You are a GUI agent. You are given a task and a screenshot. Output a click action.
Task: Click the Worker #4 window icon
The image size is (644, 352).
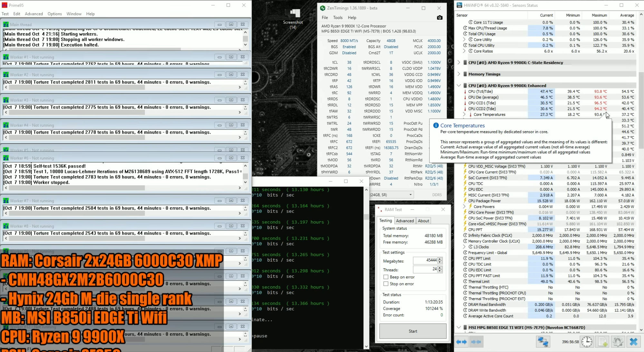6,125
